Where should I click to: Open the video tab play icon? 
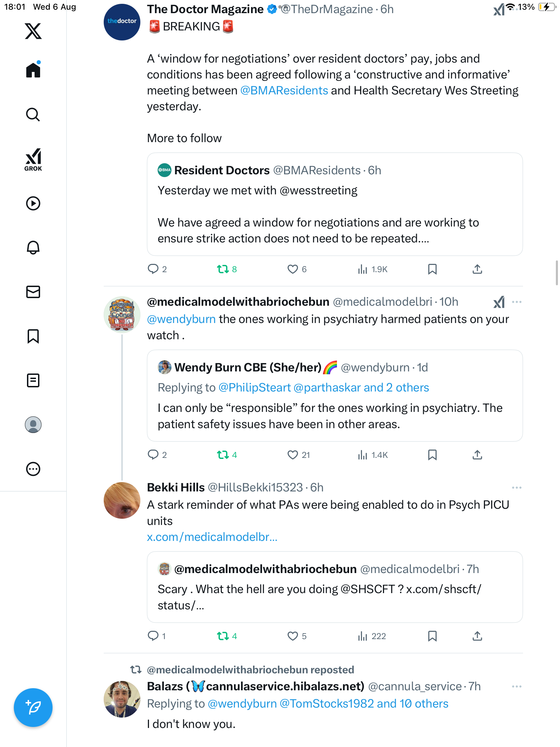coord(33,203)
